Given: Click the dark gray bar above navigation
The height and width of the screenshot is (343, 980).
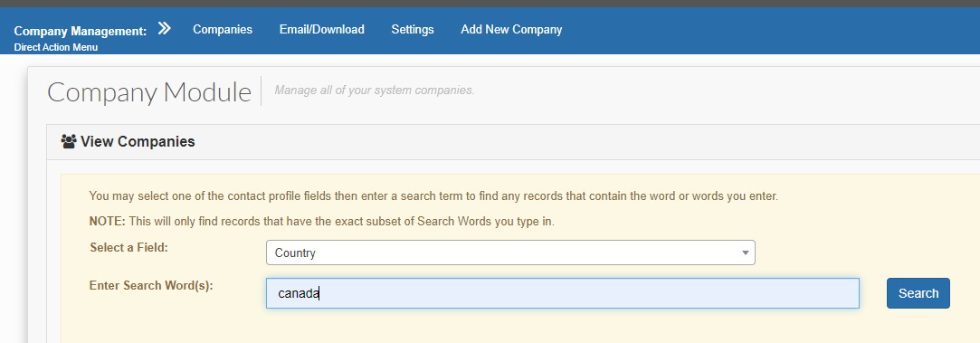Looking at the screenshot, I should point(490,3).
